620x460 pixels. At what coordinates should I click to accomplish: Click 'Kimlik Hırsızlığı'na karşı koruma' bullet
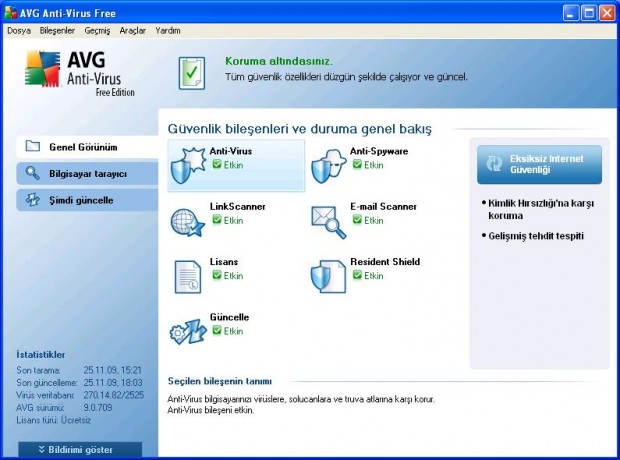click(541, 209)
